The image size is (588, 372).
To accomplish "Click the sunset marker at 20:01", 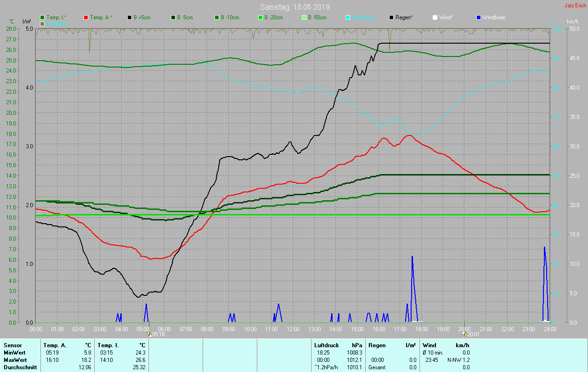I will pyautogui.click(x=464, y=334).
